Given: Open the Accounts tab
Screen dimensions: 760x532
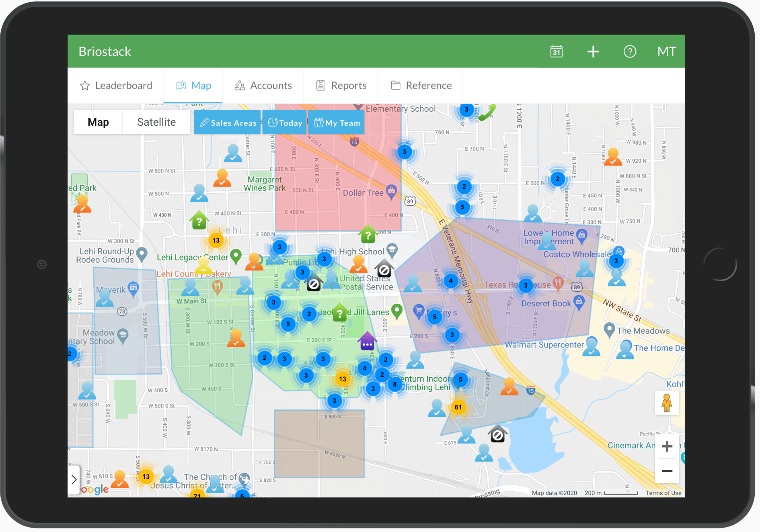Looking at the screenshot, I should tap(263, 86).
